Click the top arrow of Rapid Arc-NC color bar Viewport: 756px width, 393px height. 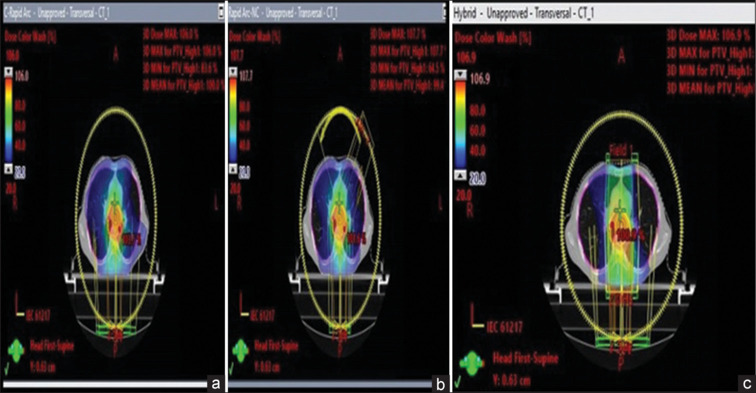[233, 73]
